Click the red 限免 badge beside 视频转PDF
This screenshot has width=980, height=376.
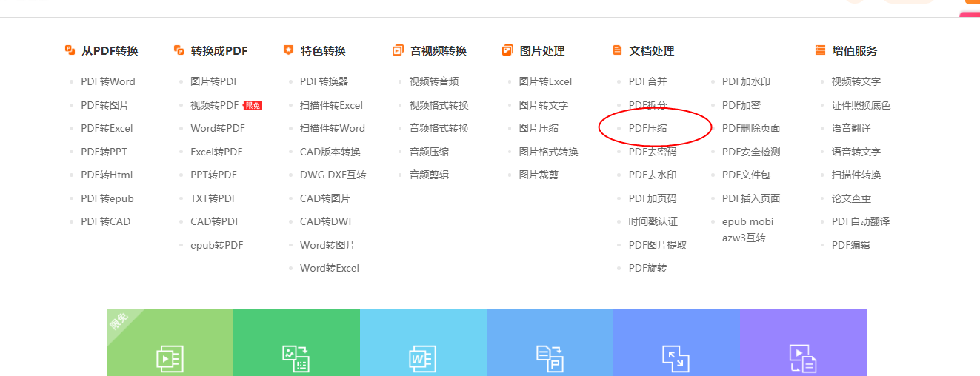[x=253, y=106]
